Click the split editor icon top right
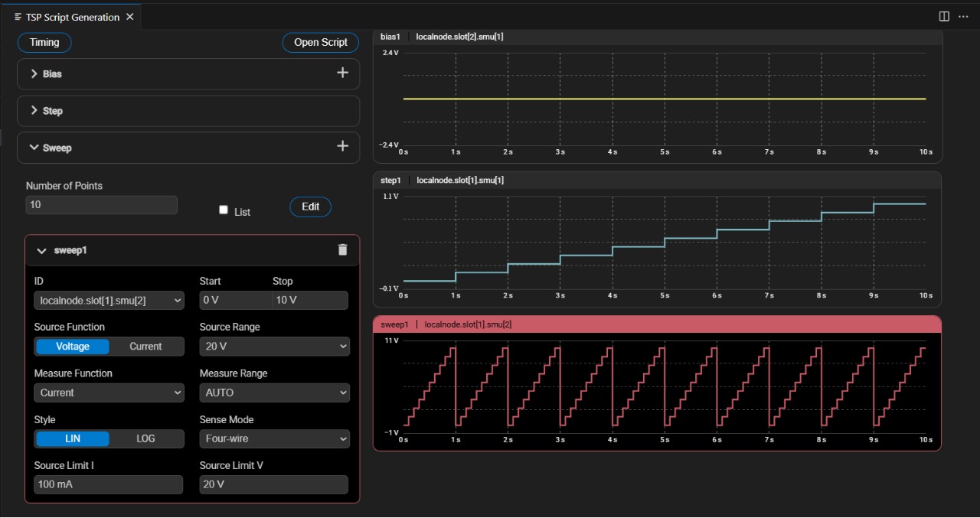This screenshot has height=518, width=980. 944,16
